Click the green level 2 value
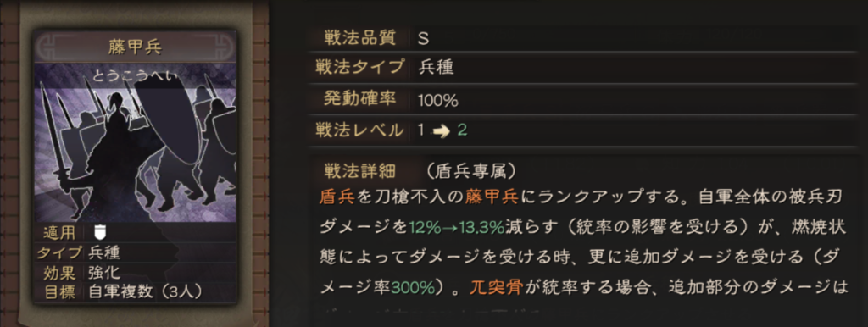 click(462, 131)
